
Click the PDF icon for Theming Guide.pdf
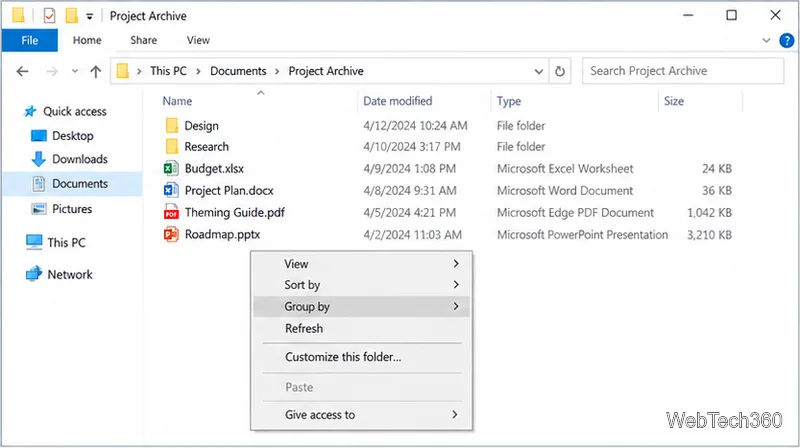click(x=171, y=212)
